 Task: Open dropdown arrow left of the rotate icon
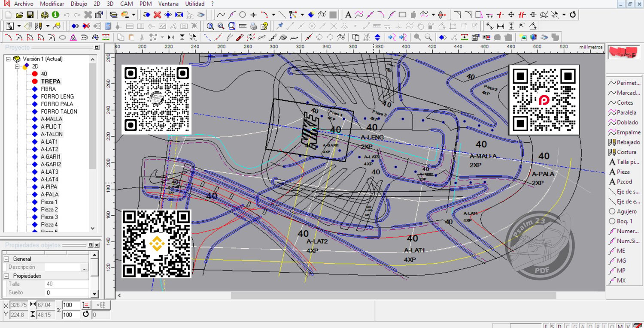[564, 15]
